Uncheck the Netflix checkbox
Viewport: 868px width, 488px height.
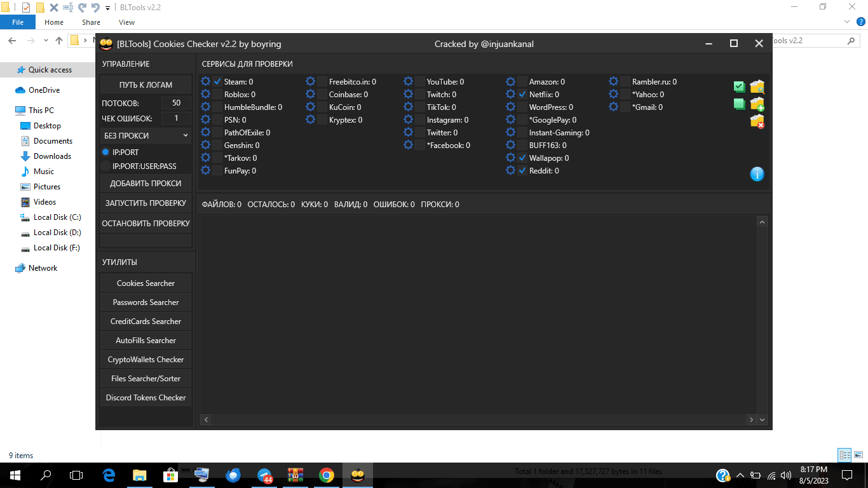coord(522,94)
